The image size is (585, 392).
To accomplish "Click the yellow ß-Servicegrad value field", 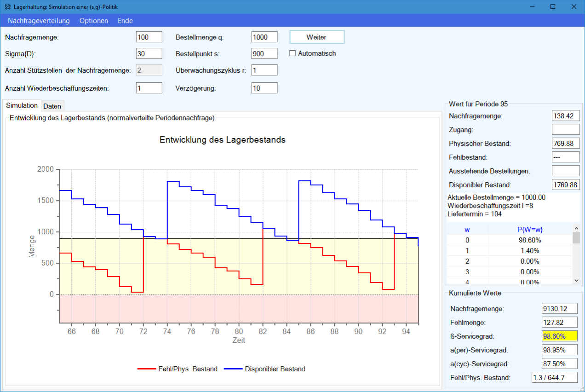I will (x=559, y=336).
